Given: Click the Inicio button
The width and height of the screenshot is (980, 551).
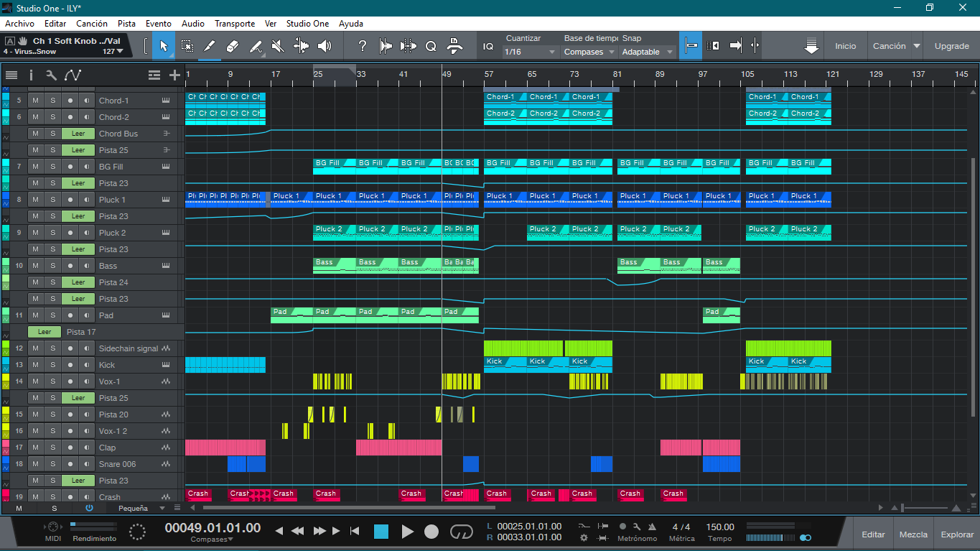Looking at the screenshot, I should [846, 46].
